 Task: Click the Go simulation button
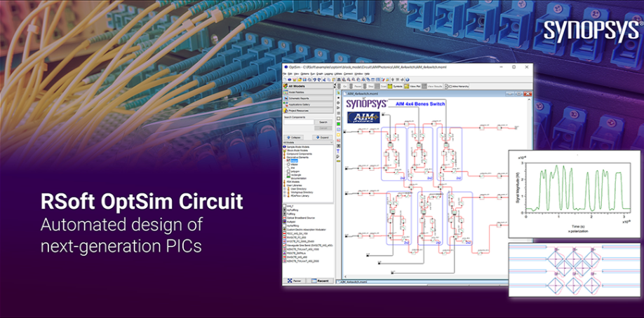[342, 86]
